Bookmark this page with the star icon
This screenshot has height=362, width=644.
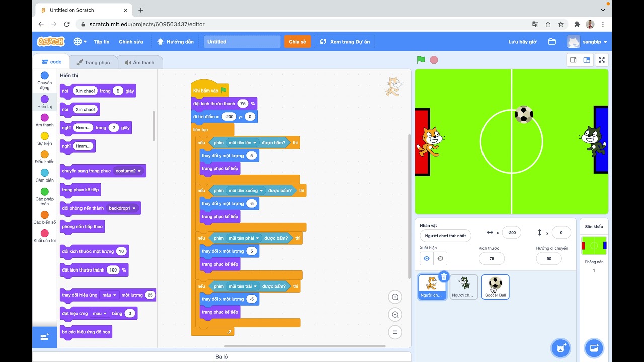tap(561, 24)
